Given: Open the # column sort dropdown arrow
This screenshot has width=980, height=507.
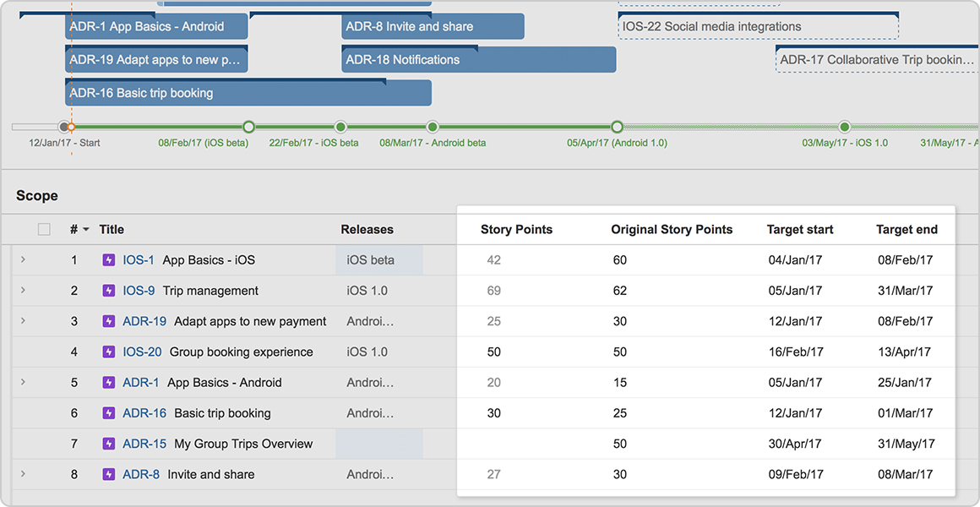Looking at the screenshot, I should [86, 230].
